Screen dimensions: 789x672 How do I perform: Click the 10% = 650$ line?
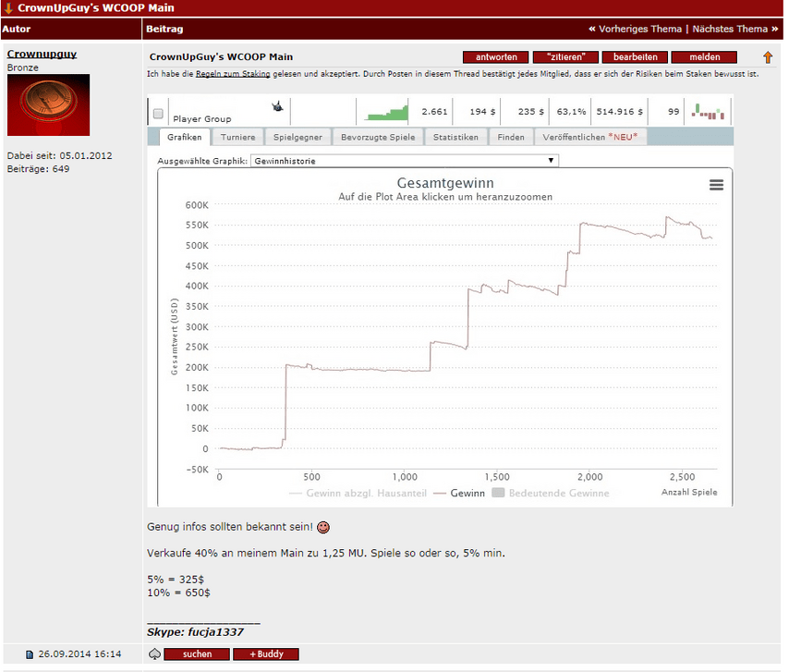[178, 593]
